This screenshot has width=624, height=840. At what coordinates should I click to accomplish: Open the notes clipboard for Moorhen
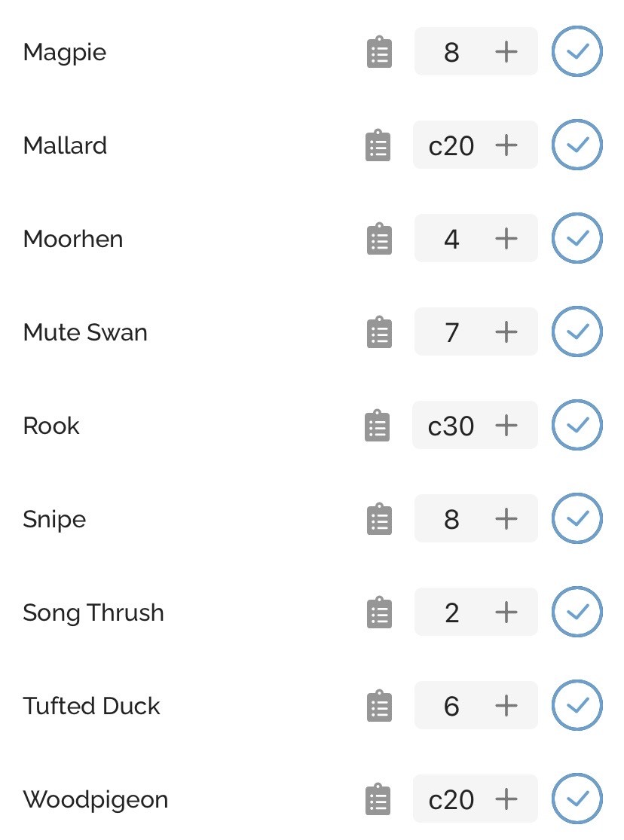coord(379,238)
